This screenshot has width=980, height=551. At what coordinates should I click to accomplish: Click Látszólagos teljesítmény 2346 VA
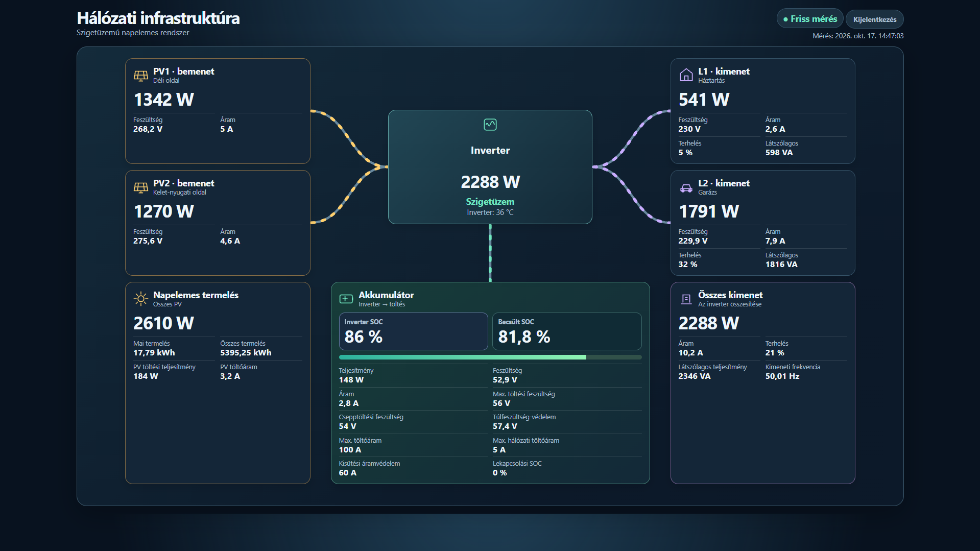pos(695,376)
